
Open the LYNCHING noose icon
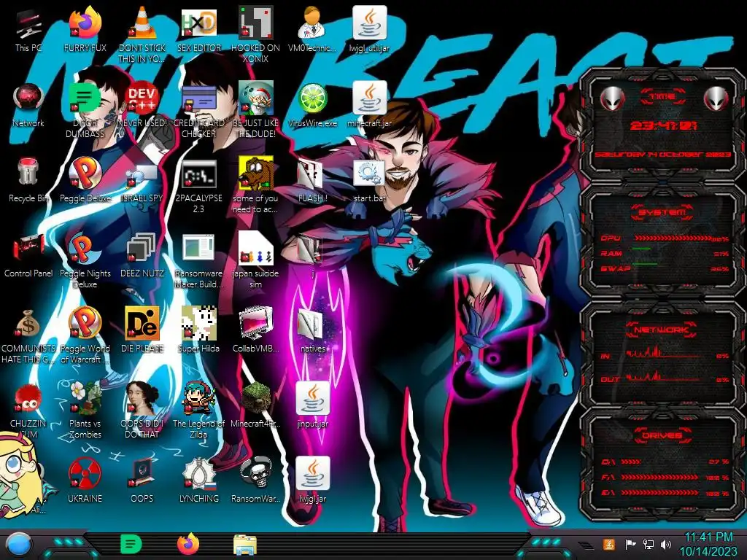[198, 473]
